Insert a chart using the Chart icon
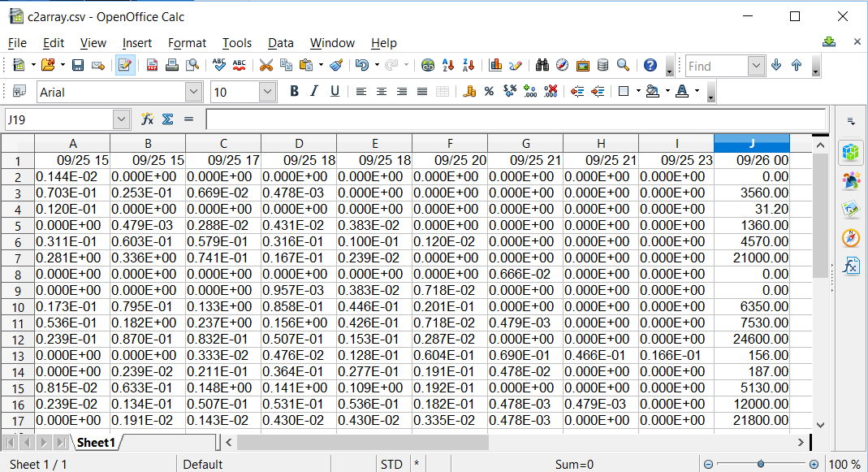This screenshot has width=868, height=472. (x=495, y=66)
